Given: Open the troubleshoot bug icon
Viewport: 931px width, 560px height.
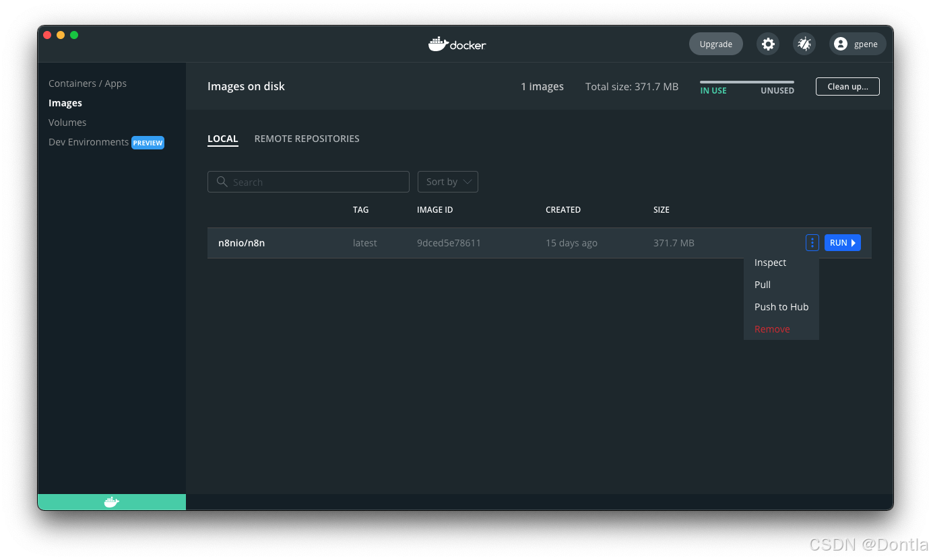Looking at the screenshot, I should pos(804,43).
